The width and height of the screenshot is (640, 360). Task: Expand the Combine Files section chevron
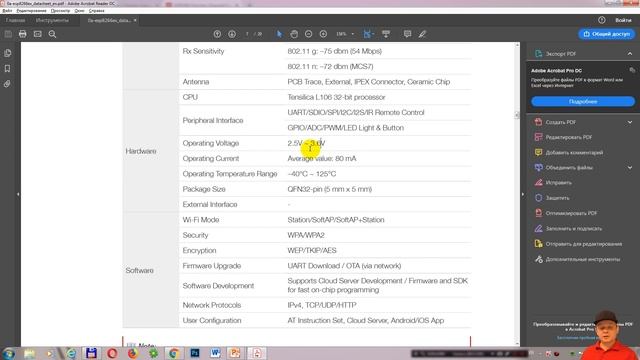(x=630, y=167)
